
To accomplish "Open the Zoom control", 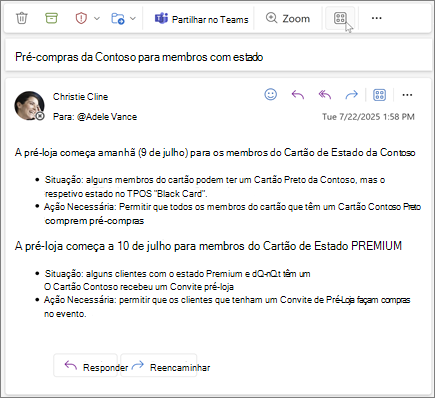I will 288,18.
